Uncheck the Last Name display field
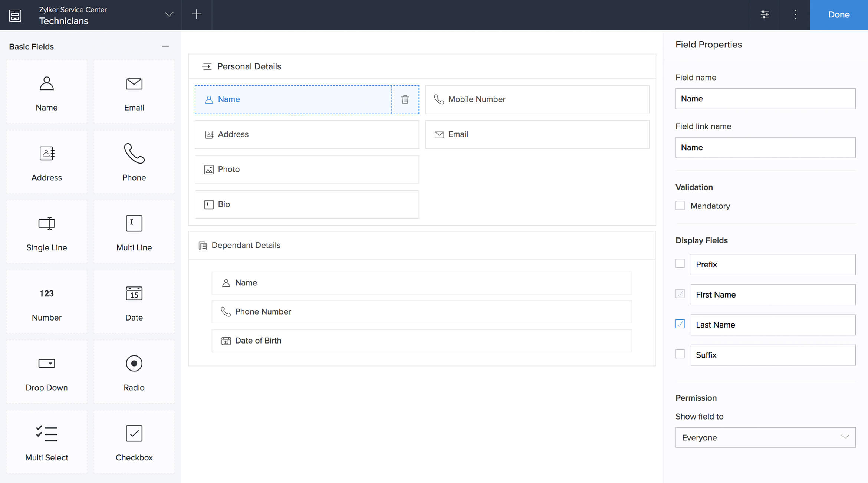 680,324
